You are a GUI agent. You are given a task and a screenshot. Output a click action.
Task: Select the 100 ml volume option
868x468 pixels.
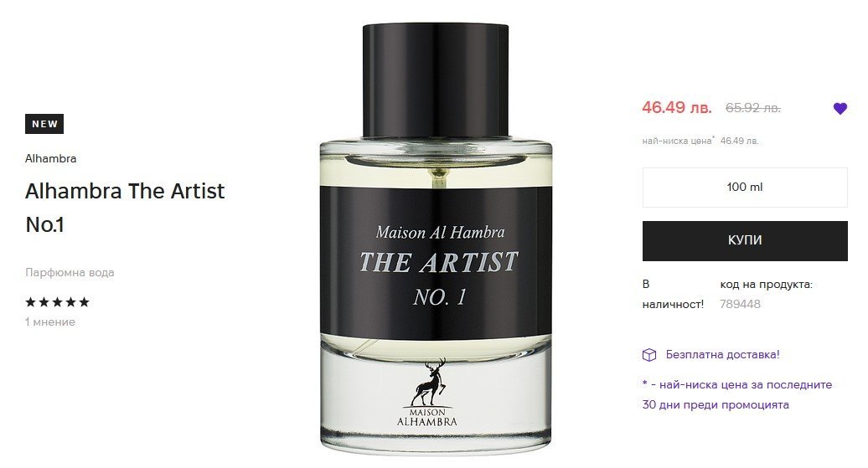745,188
